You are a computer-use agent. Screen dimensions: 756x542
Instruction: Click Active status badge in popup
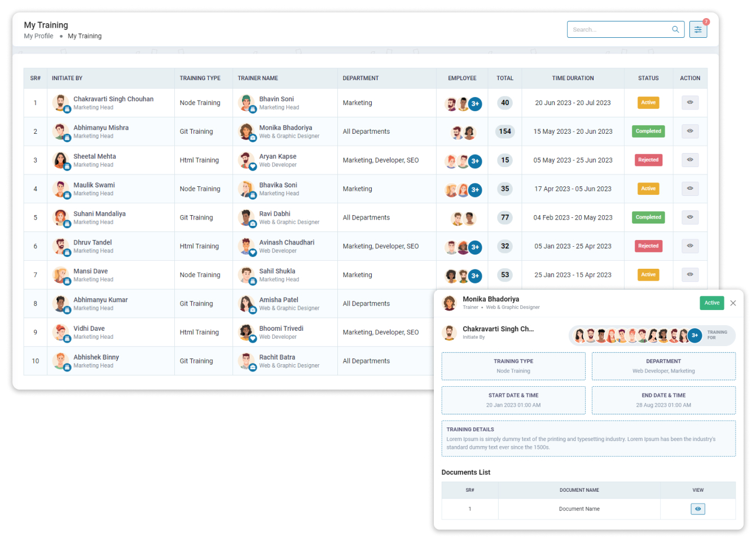tap(711, 303)
